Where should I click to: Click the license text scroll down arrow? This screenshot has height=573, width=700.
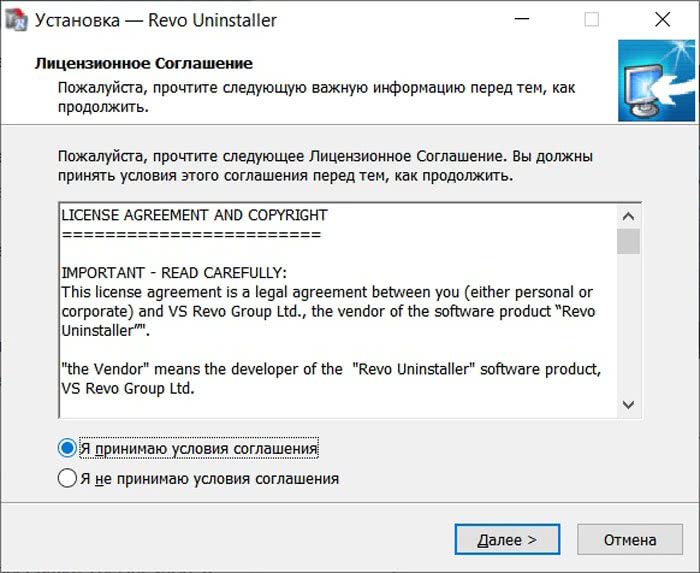(629, 405)
